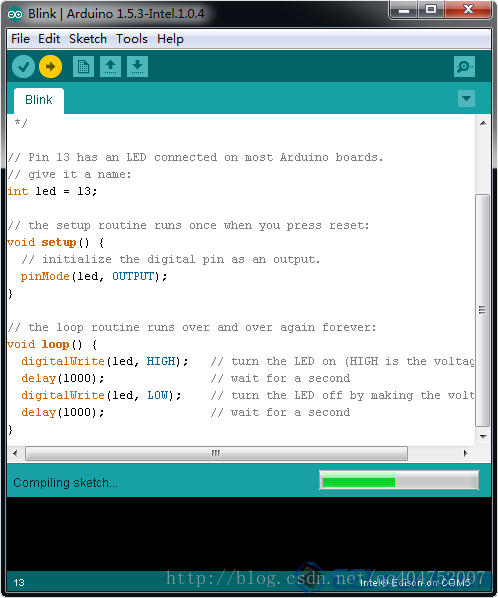Screen dimensions: 498x598
Task: Select the Blink sketch tab
Action: (x=39, y=100)
